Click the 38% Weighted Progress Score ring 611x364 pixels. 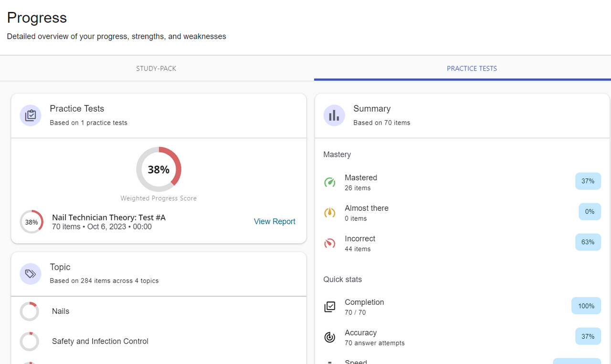pos(158,169)
